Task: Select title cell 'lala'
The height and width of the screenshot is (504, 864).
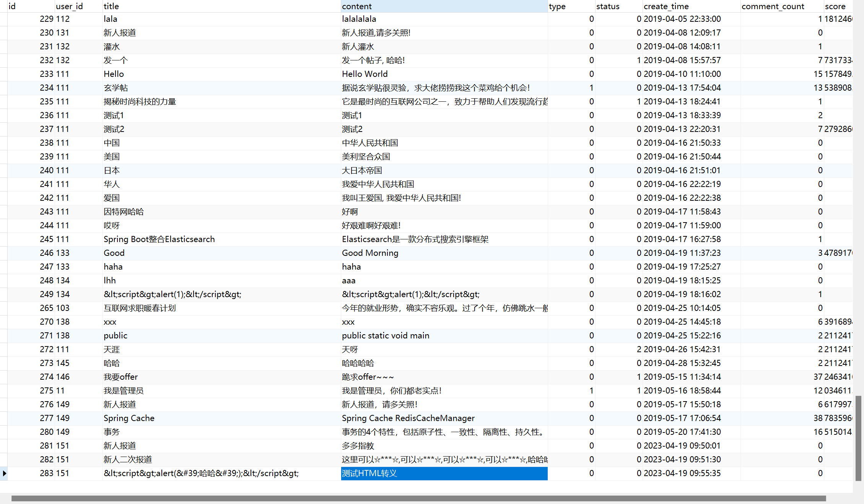Action: [221, 19]
